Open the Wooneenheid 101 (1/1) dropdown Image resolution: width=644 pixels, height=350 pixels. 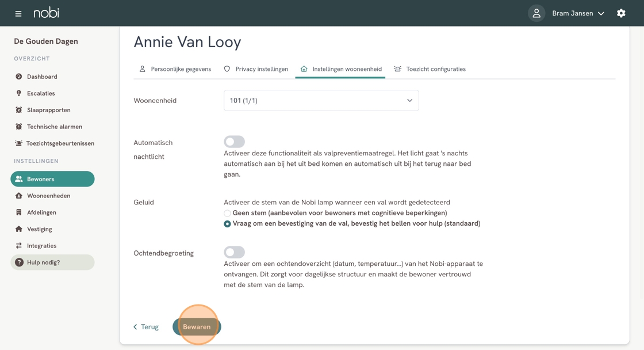click(321, 100)
